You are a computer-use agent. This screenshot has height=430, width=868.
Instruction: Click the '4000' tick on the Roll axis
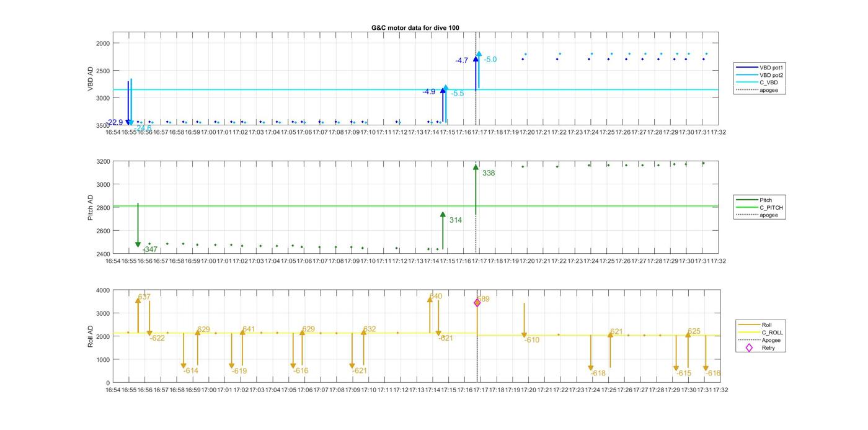tap(103, 290)
